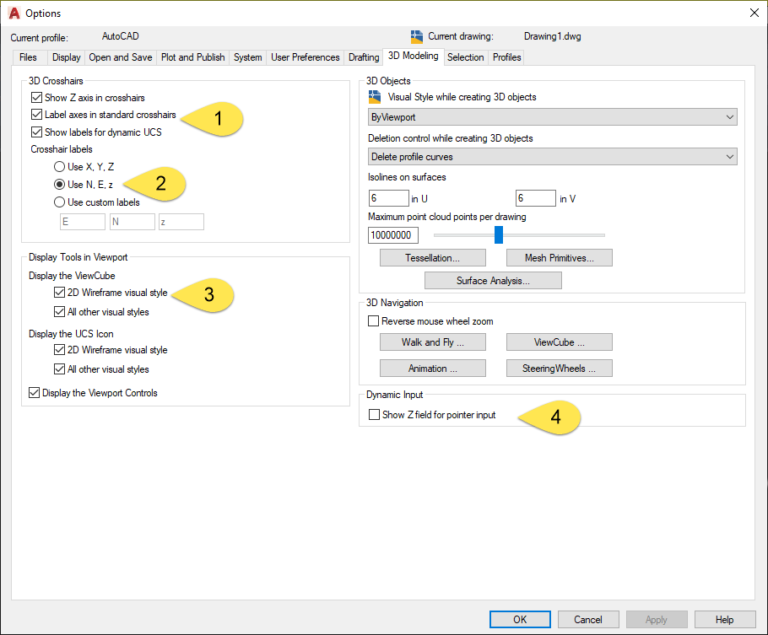Click the point cloud points slider handle
Image resolution: width=768 pixels, height=635 pixels.
pyautogui.click(x=498, y=235)
